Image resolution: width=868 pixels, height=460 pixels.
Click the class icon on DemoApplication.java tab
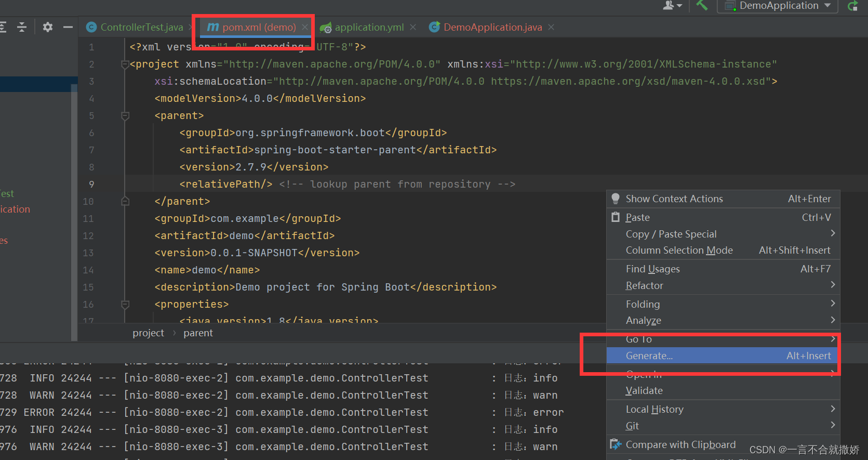[x=435, y=27]
